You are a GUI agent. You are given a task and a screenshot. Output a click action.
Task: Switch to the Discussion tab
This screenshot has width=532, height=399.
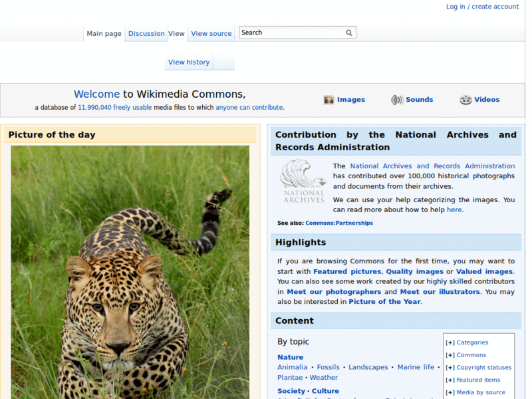tap(146, 34)
